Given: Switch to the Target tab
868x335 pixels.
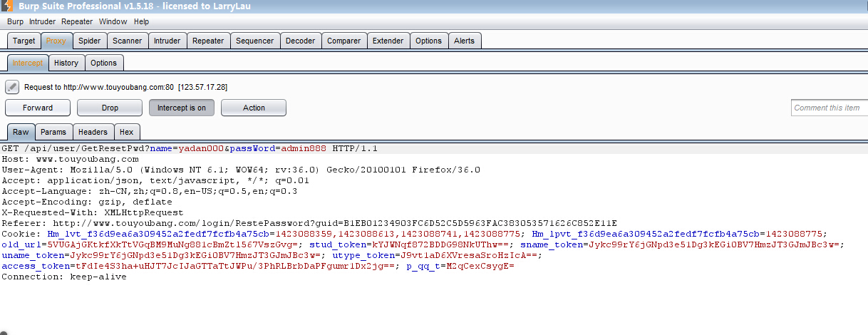Looking at the screenshot, I should pos(24,41).
